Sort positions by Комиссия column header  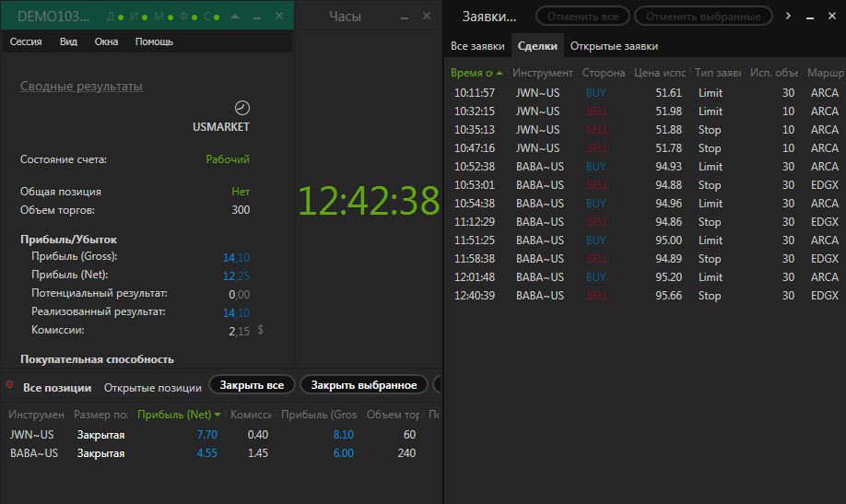pyautogui.click(x=251, y=415)
